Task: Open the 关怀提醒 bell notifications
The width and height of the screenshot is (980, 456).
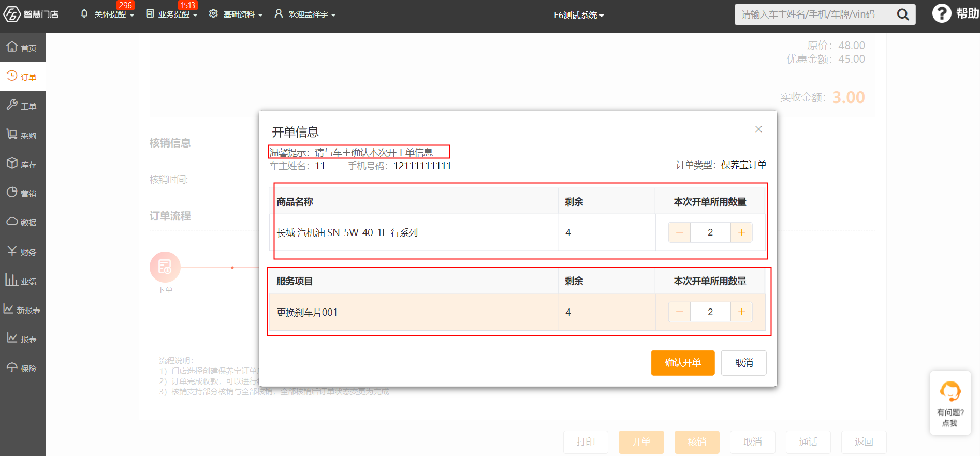Action: tap(84, 13)
